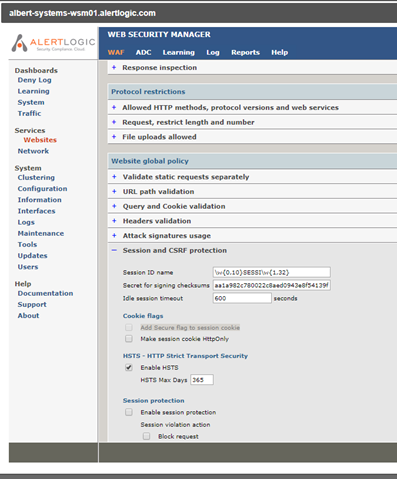
Task: Tick the Block request checkbox
Action: click(146, 436)
